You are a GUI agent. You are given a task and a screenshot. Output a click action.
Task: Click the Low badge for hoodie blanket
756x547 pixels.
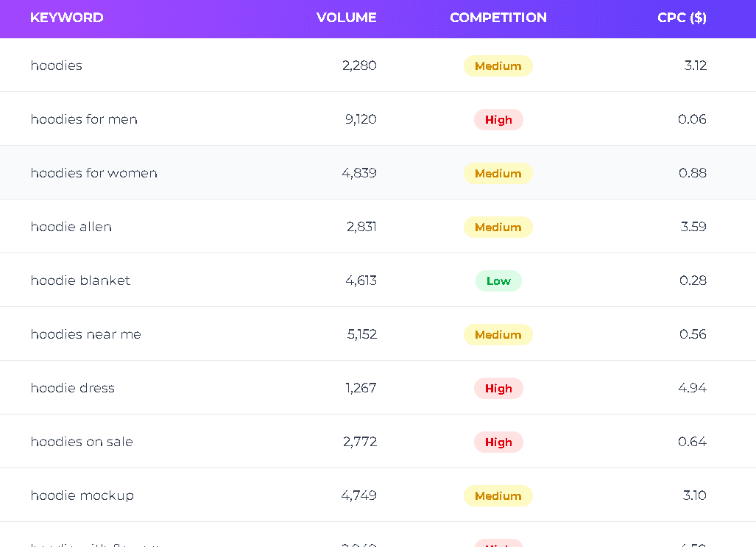[498, 280]
